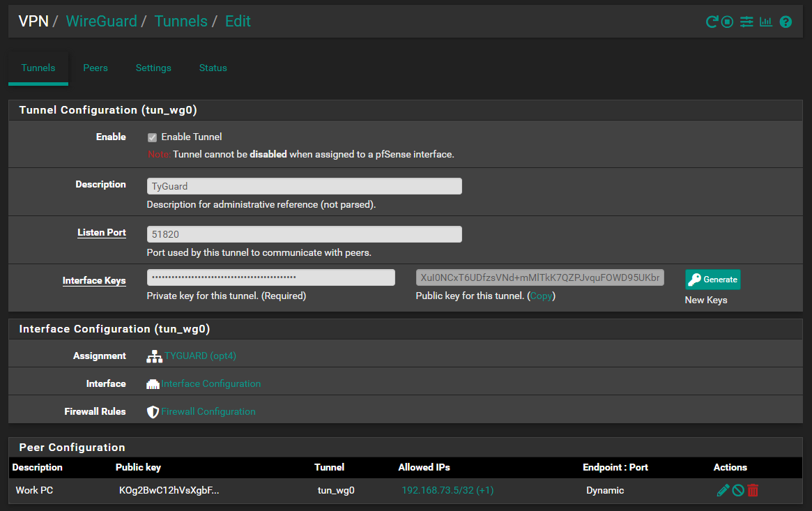Open the status graph icon in header
The width and height of the screenshot is (812, 511).
point(766,22)
